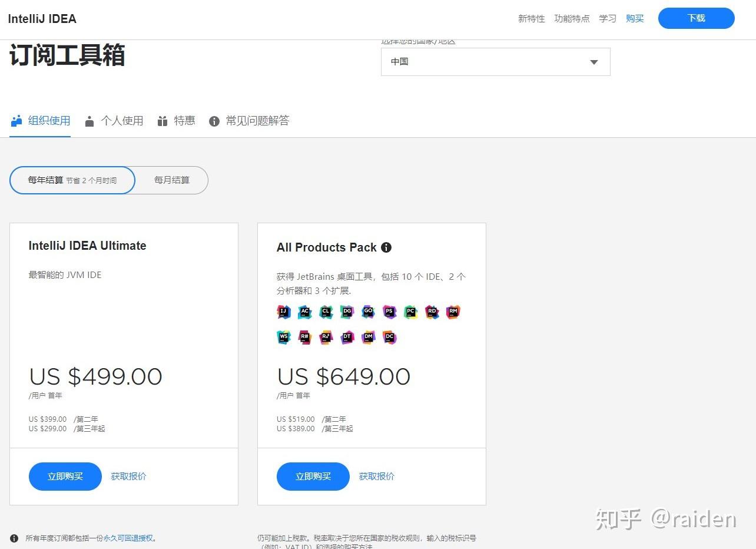Open the 常见问题解答 FAQ tab

[x=249, y=121]
